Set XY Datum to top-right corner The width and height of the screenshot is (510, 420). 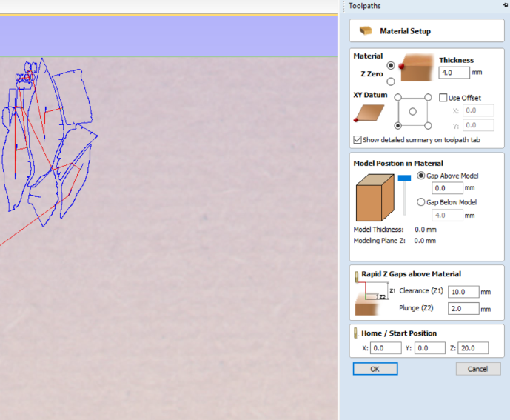(x=428, y=97)
